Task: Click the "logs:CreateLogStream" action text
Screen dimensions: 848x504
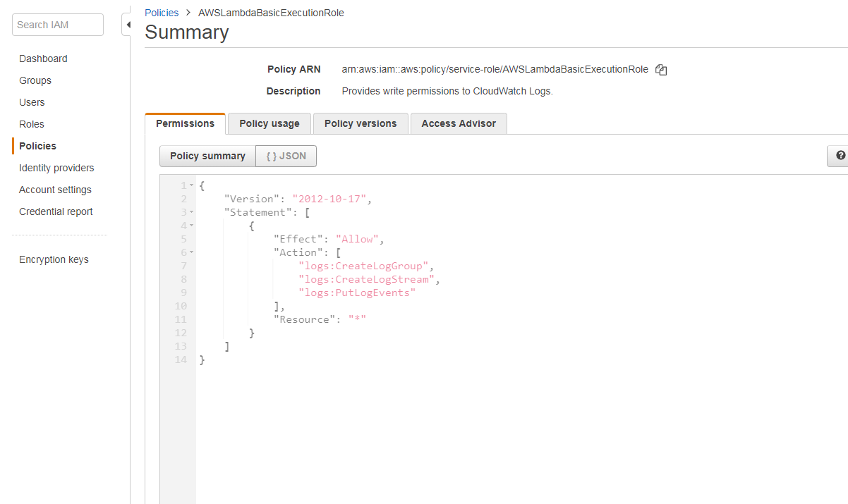Action: (x=367, y=279)
